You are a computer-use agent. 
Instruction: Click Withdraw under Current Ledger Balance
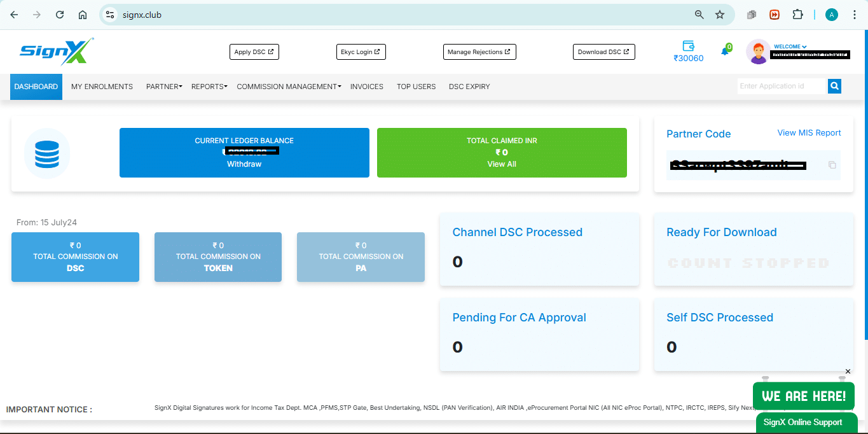click(244, 164)
